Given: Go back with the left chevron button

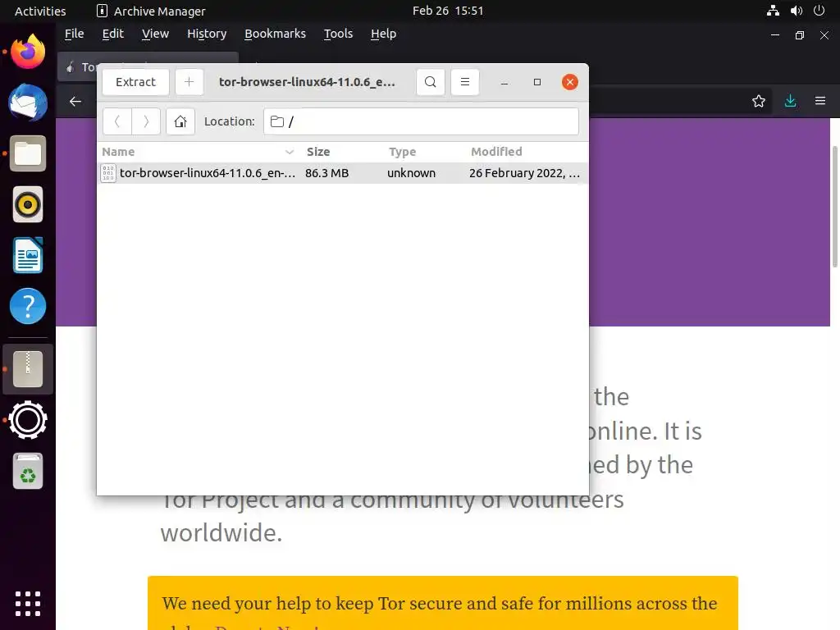Looking at the screenshot, I should [x=117, y=121].
